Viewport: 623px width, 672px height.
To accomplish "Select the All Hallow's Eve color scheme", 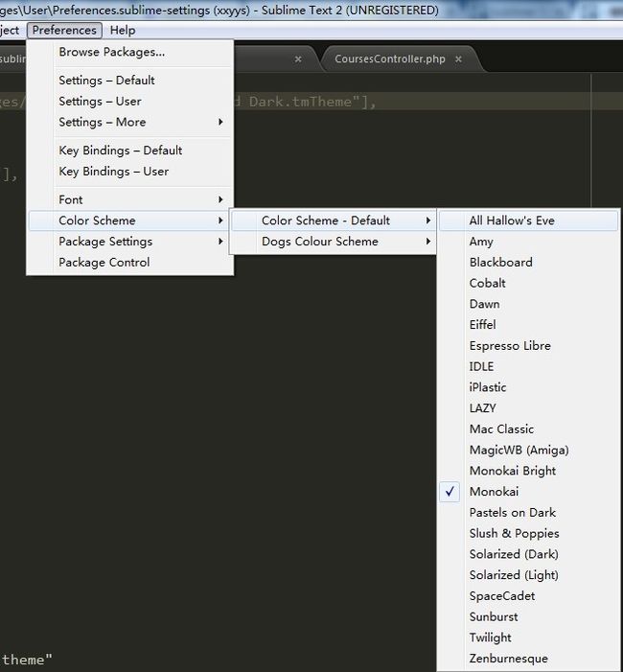I will coord(529,220).
